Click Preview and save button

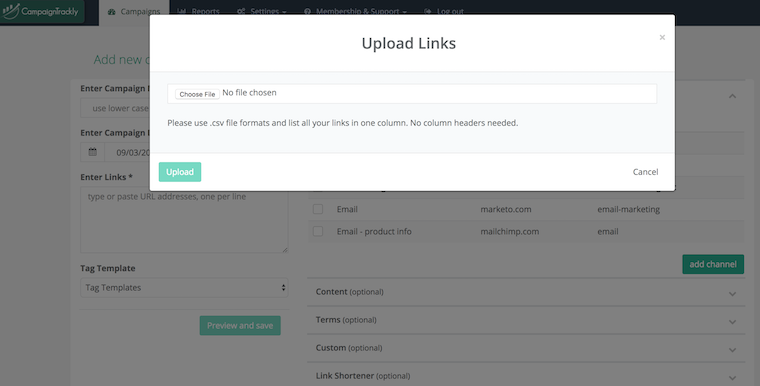pos(240,325)
